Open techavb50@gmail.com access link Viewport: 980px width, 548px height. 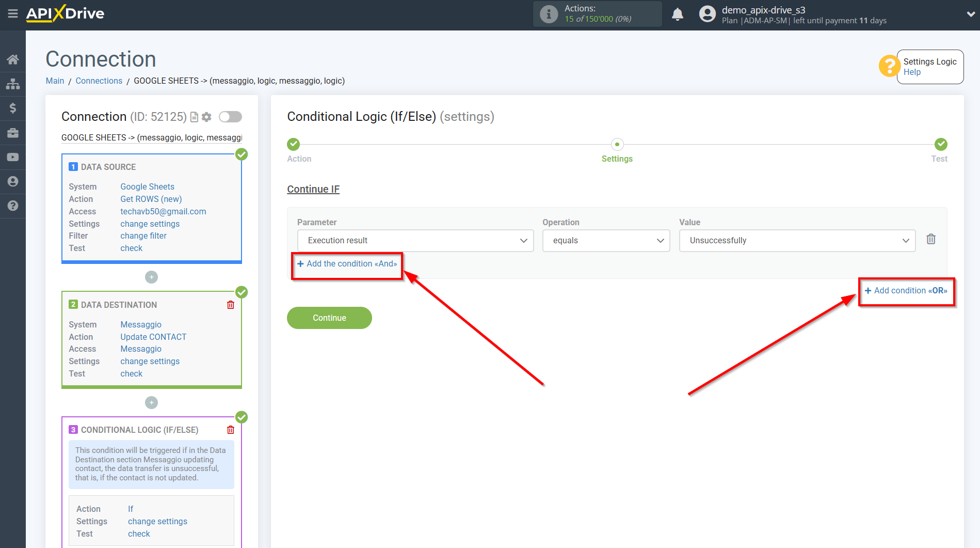[x=163, y=211]
